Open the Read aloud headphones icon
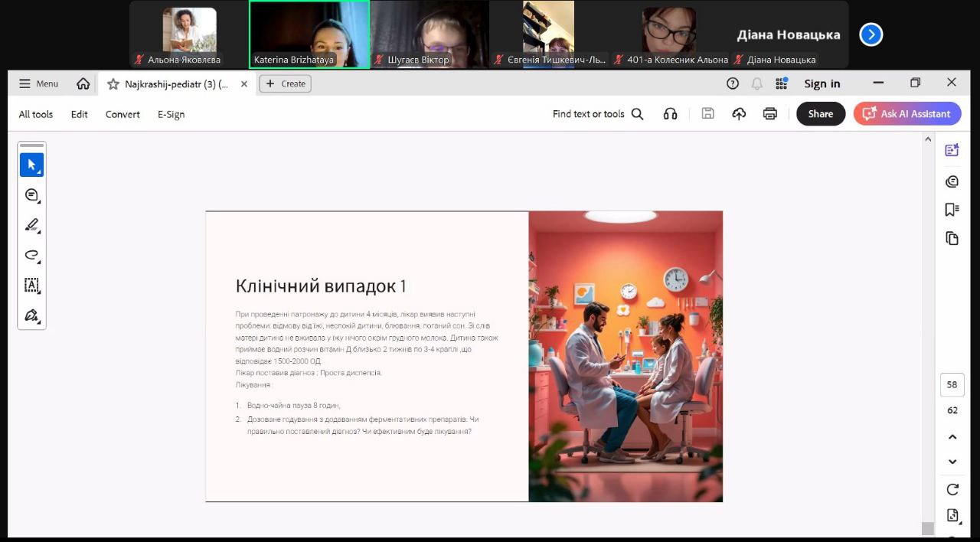The height and width of the screenshot is (542, 980). [670, 114]
